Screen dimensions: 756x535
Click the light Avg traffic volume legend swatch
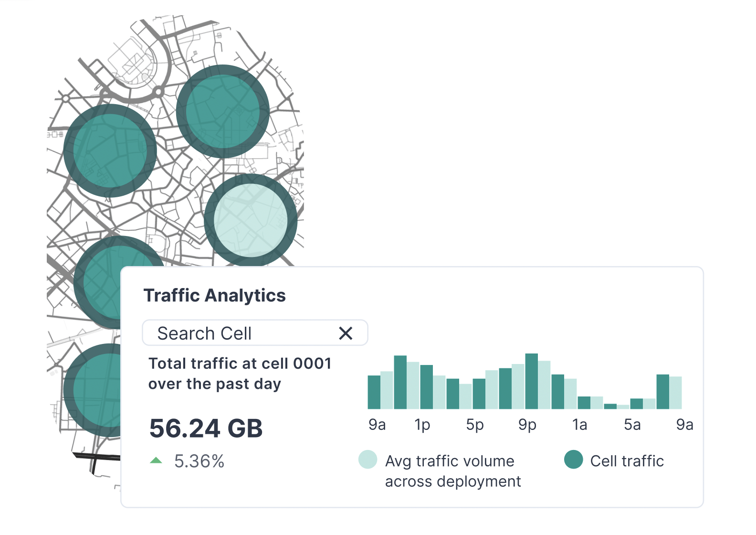pyautogui.click(x=367, y=460)
